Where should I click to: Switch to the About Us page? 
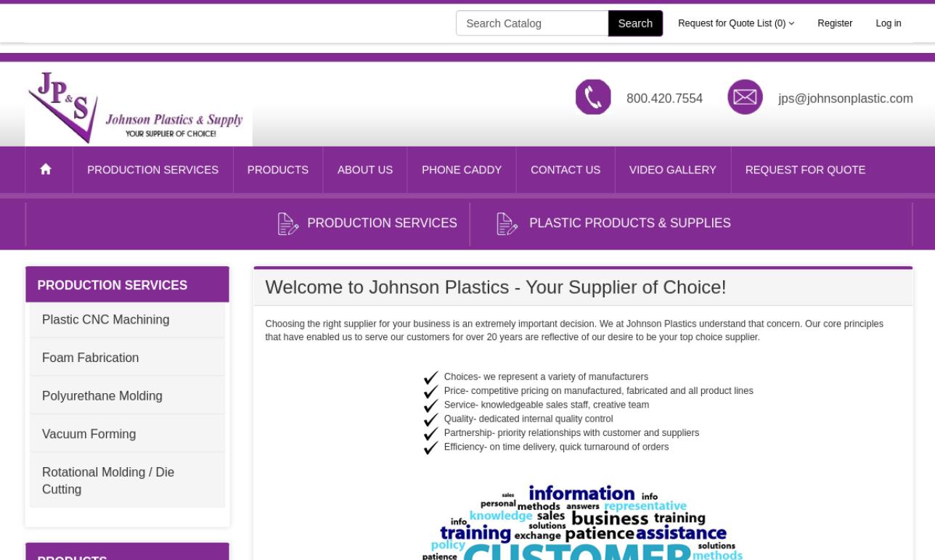[364, 169]
